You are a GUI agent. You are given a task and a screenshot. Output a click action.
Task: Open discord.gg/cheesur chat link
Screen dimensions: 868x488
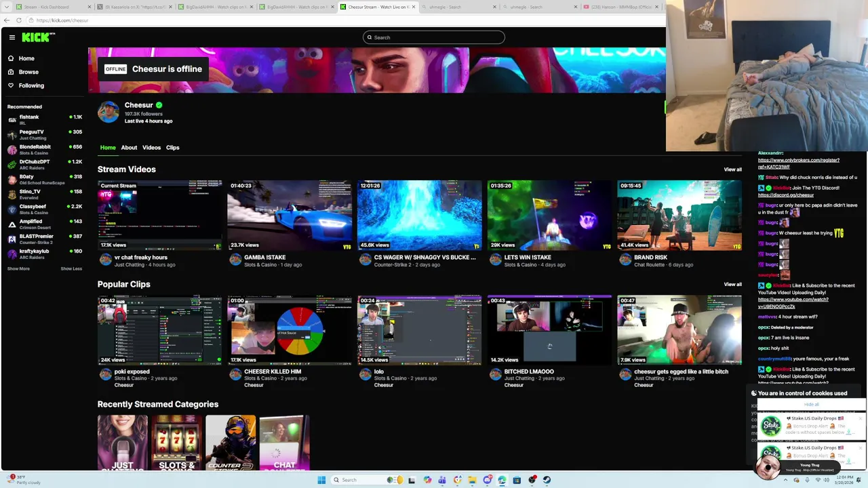785,195
